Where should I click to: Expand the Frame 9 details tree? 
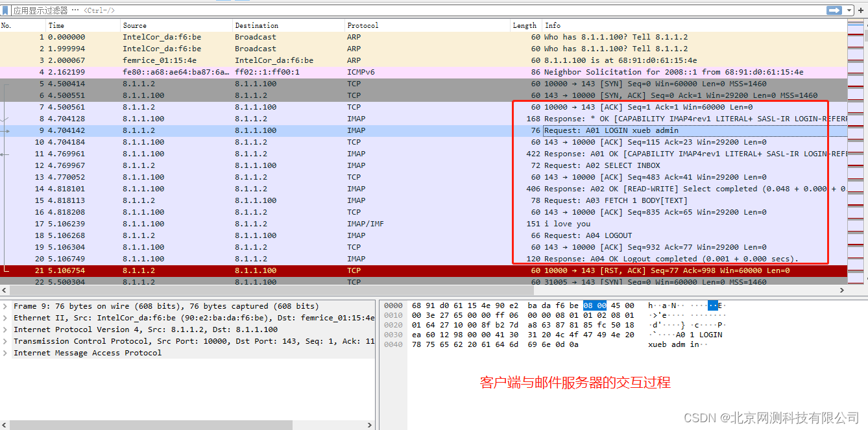[5, 306]
